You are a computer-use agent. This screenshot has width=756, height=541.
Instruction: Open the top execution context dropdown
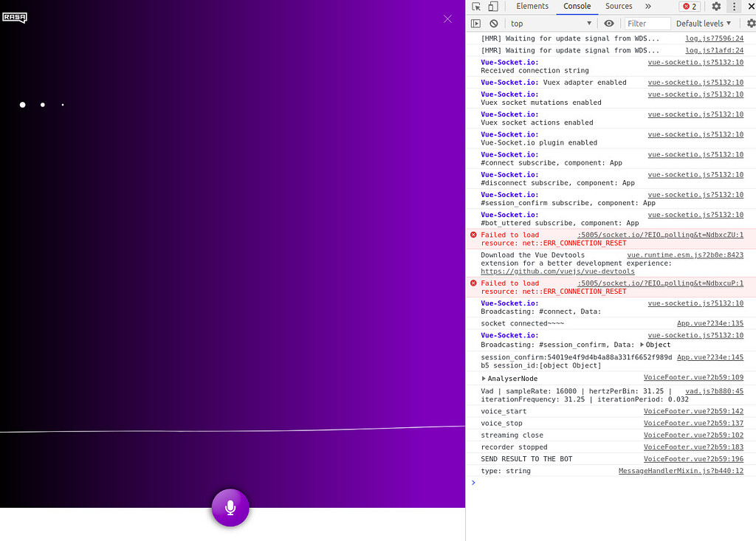pos(550,23)
